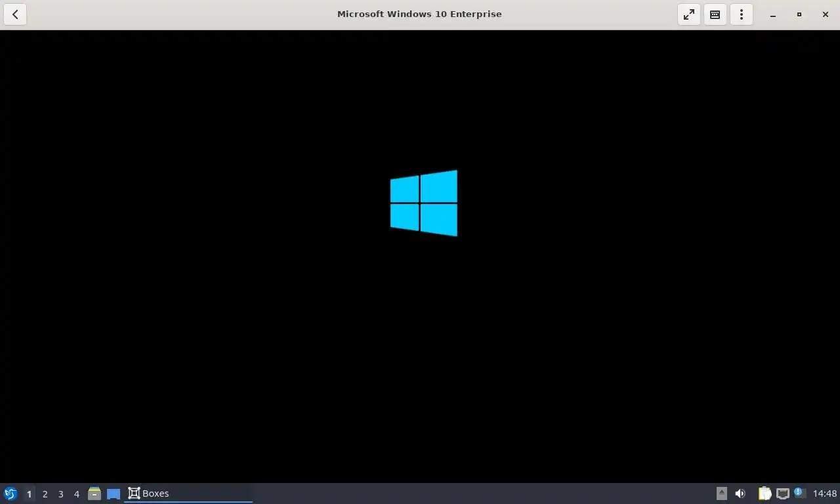Go back to the Boxes collection view
This screenshot has width=840, height=504.
[15, 14]
